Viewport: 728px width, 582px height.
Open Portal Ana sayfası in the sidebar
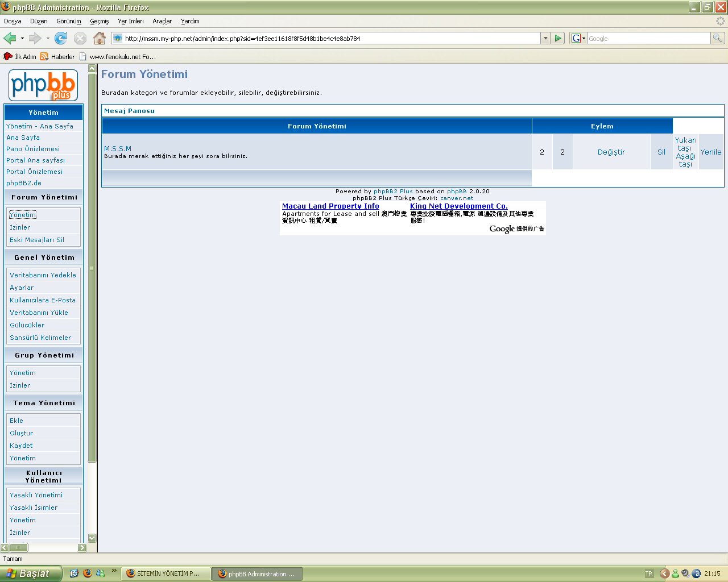tap(35, 160)
